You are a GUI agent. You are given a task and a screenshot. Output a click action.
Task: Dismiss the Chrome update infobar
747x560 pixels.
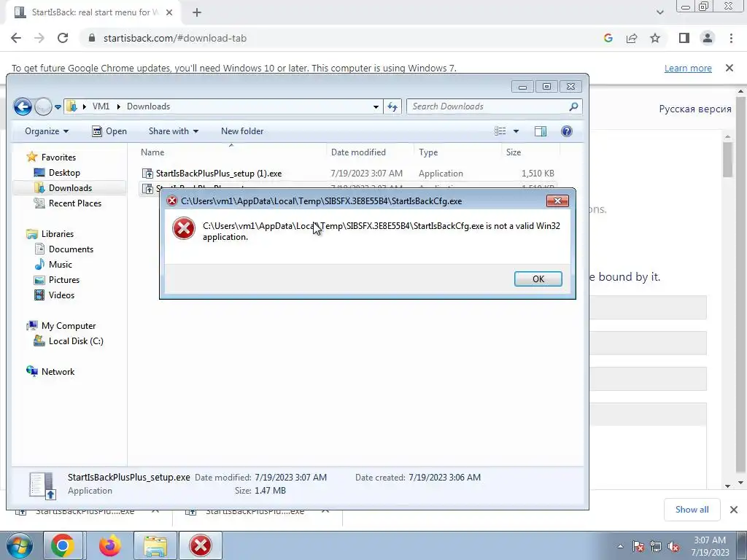(729, 68)
